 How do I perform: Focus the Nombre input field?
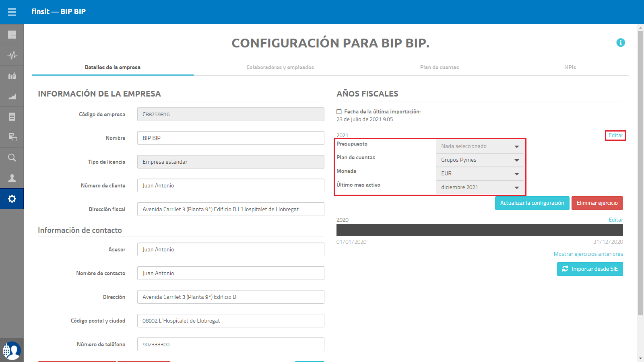coord(231,138)
